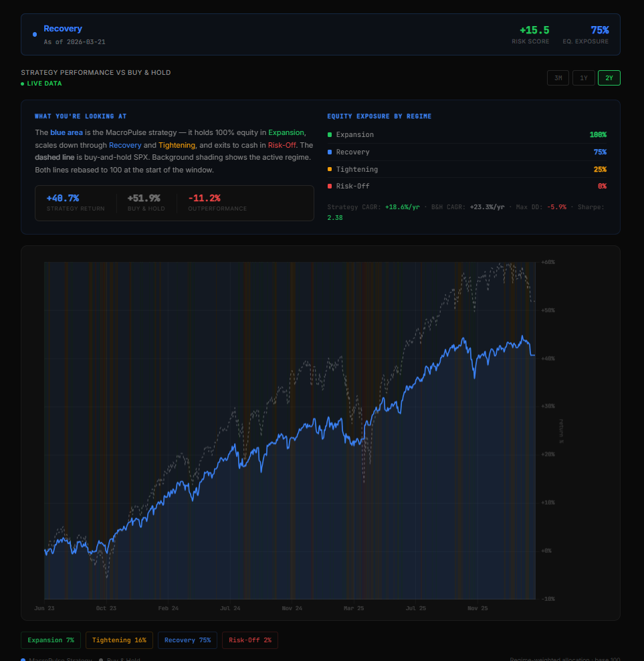Click the blue Recovery color square
This screenshot has width=644, height=661.
(x=330, y=152)
